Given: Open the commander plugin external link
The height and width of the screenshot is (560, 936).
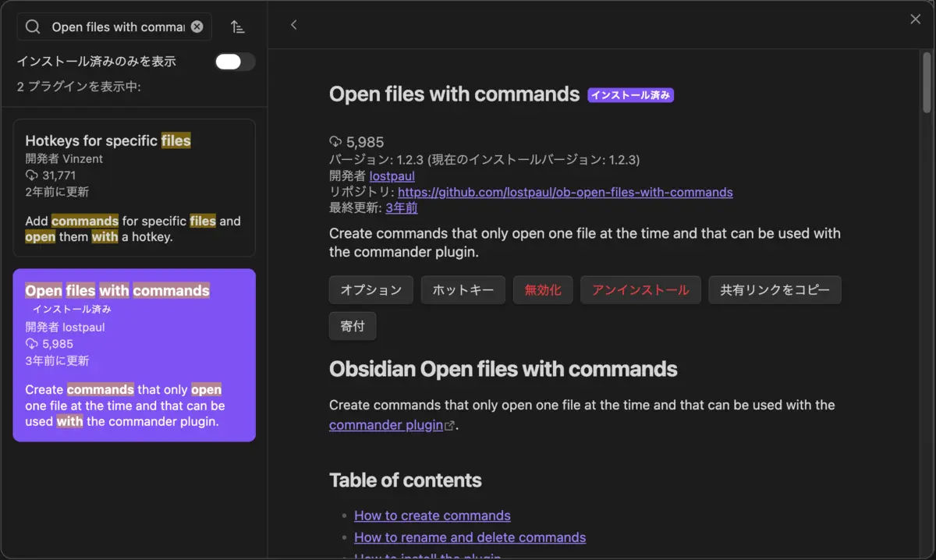Looking at the screenshot, I should pos(392,425).
